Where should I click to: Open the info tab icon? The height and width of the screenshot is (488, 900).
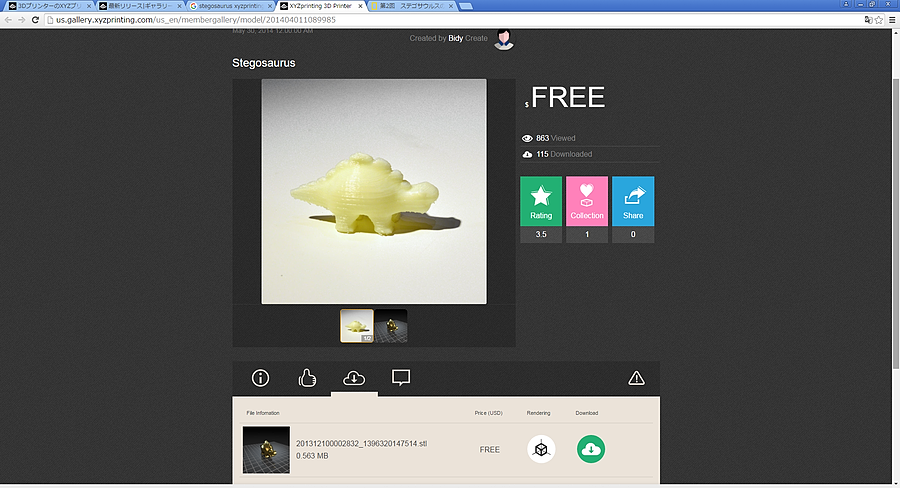[x=261, y=378]
